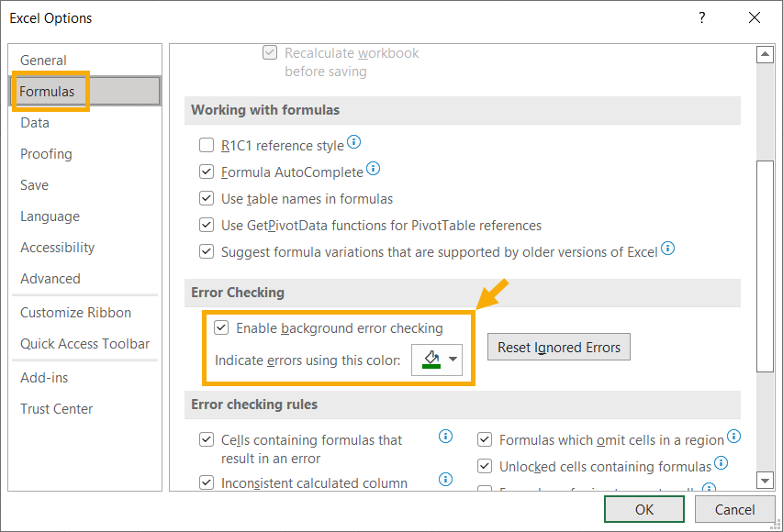
Task: Click the Reset Ignored Errors button
Action: pyautogui.click(x=559, y=347)
